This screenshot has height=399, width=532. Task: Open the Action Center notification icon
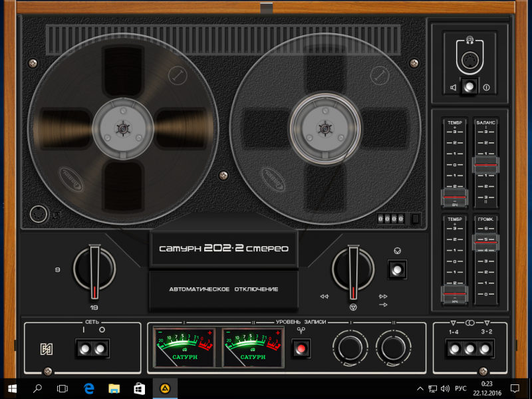pyautogui.click(x=515, y=388)
